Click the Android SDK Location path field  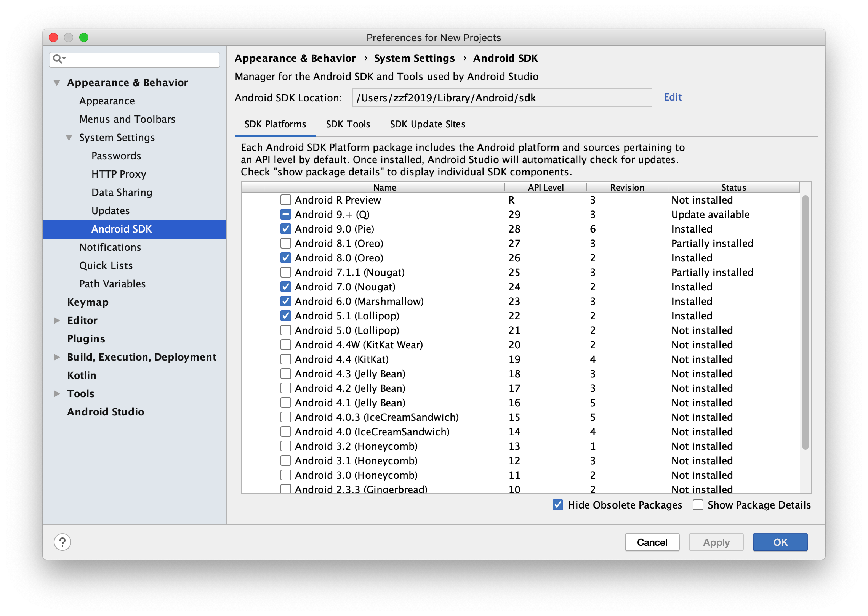501,98
